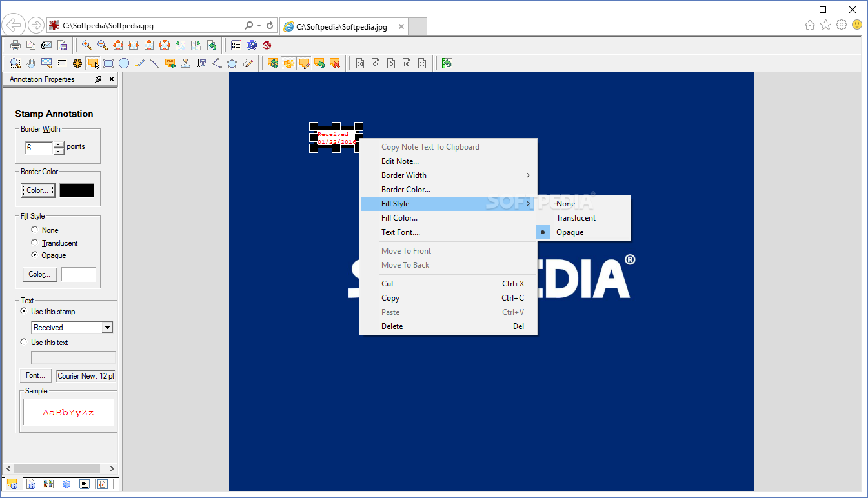Click the First Page navigation icon
868x498 pixels.
point(360,63)
